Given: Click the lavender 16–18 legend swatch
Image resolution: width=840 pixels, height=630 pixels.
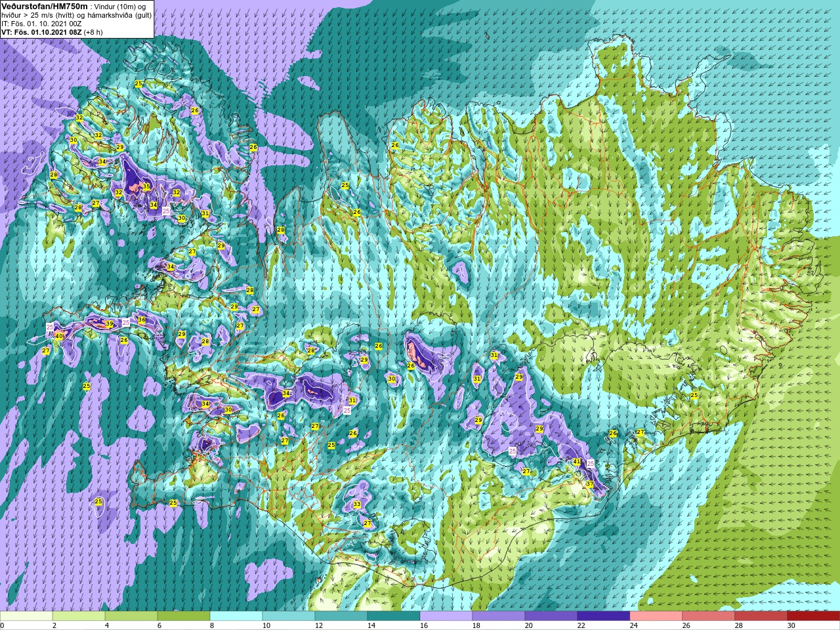Looking at the screenshot, I should (x=446, y=616).
